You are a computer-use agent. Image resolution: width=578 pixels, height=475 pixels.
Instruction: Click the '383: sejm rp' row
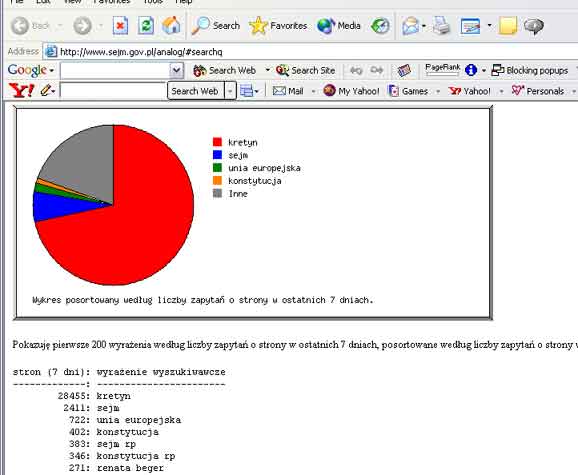coord(102,444)
